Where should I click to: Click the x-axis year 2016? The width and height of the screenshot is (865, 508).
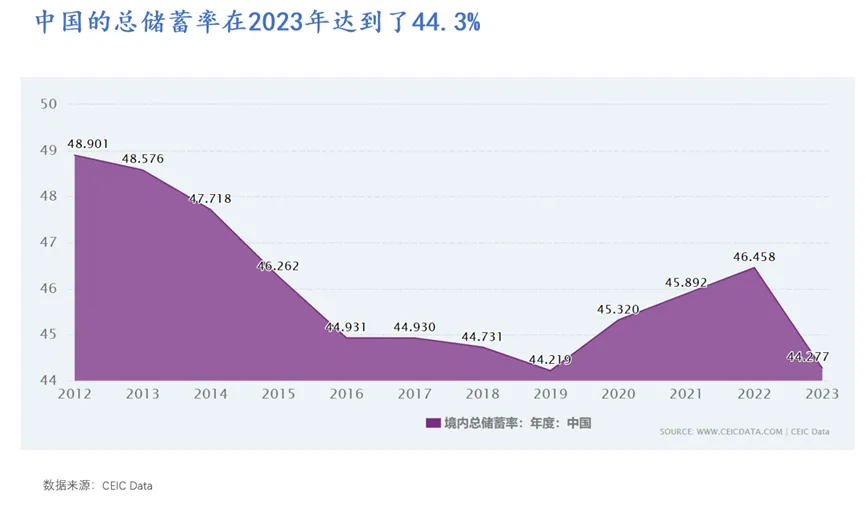click(346, 394)
